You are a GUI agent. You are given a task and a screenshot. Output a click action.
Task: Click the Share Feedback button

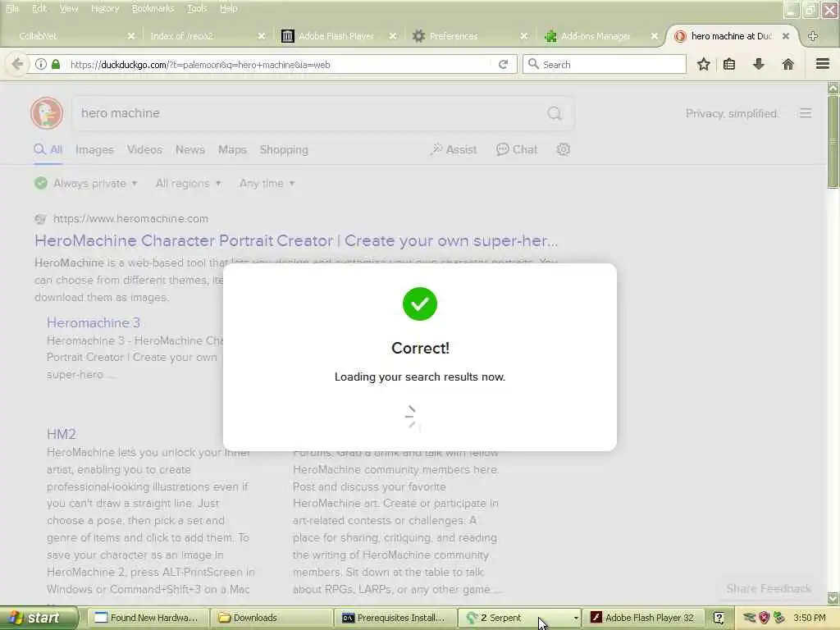[769, 589]
